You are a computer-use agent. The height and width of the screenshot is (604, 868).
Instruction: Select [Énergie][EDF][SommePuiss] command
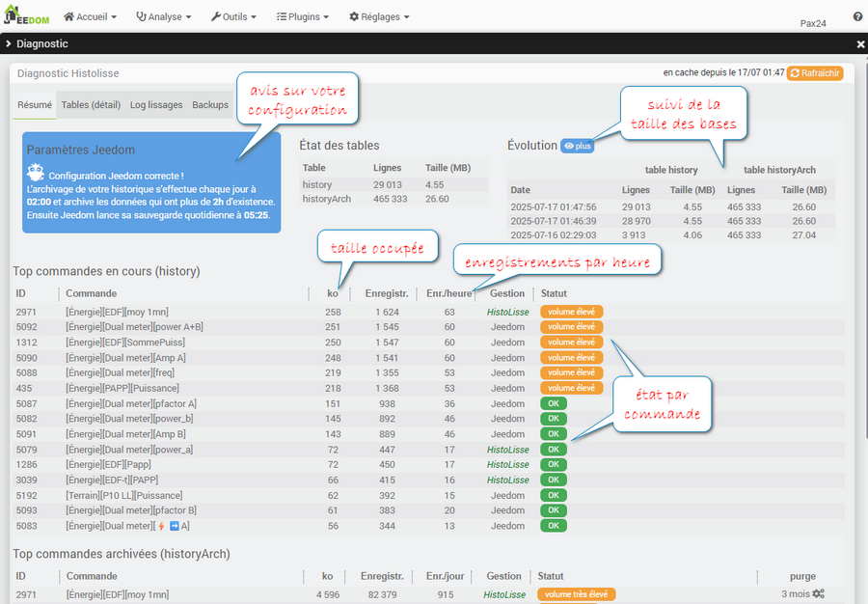(x=125, y=343)
